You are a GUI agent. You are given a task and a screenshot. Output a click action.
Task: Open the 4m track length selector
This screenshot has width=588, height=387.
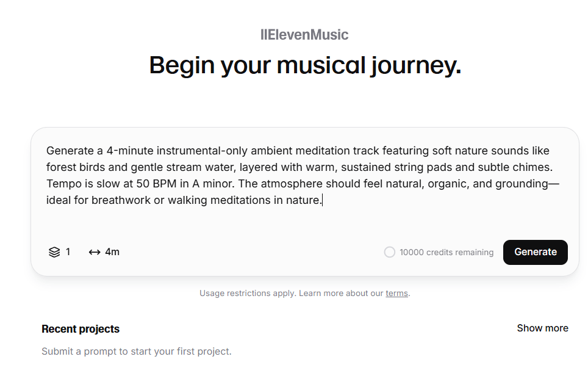(104, 252)
